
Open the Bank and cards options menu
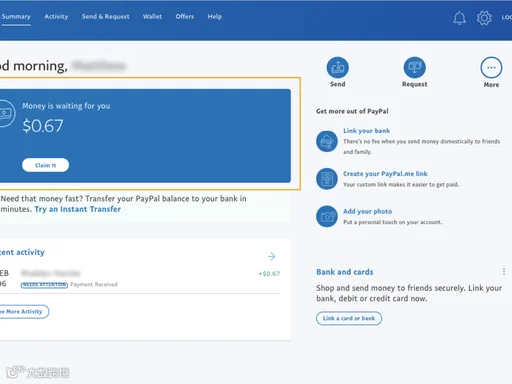coord(504,272)
